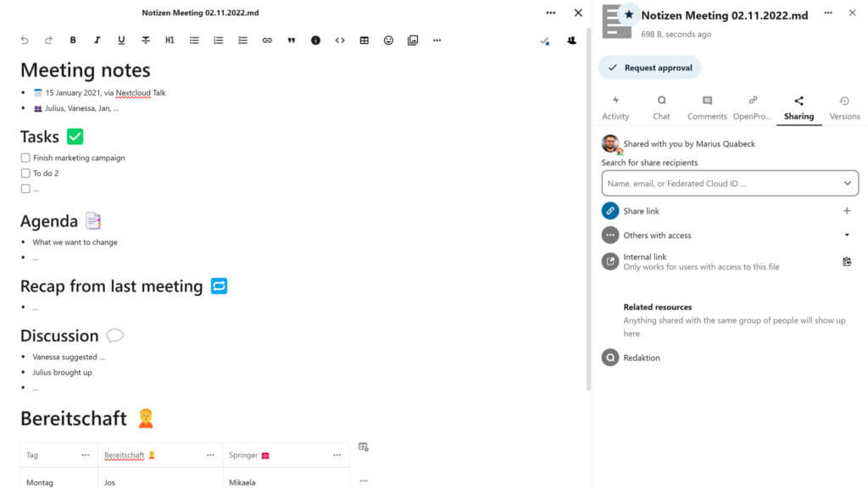Insert a bulleted list

point(194,41)
